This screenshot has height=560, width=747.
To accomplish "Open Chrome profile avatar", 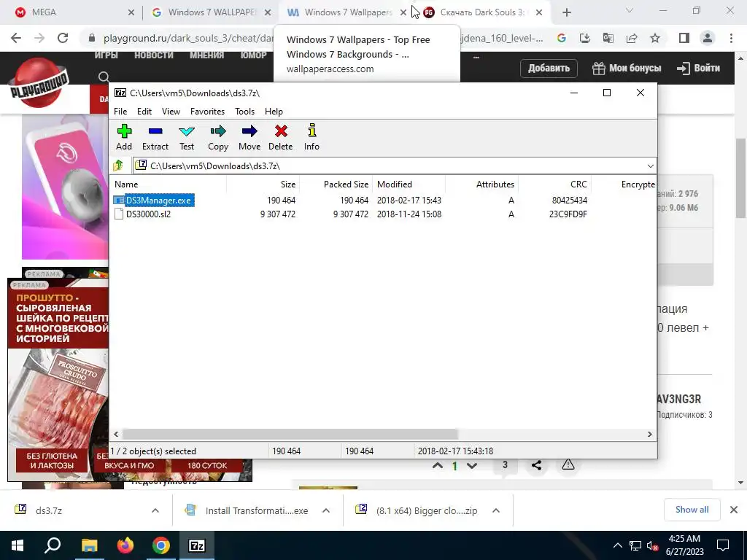I will (708, 38).
